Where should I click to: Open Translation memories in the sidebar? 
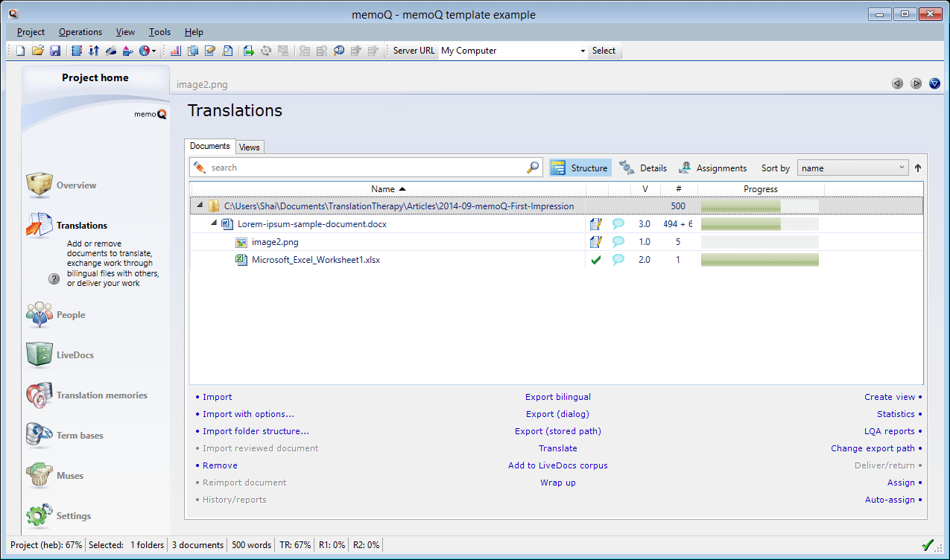tap(87, 395)
